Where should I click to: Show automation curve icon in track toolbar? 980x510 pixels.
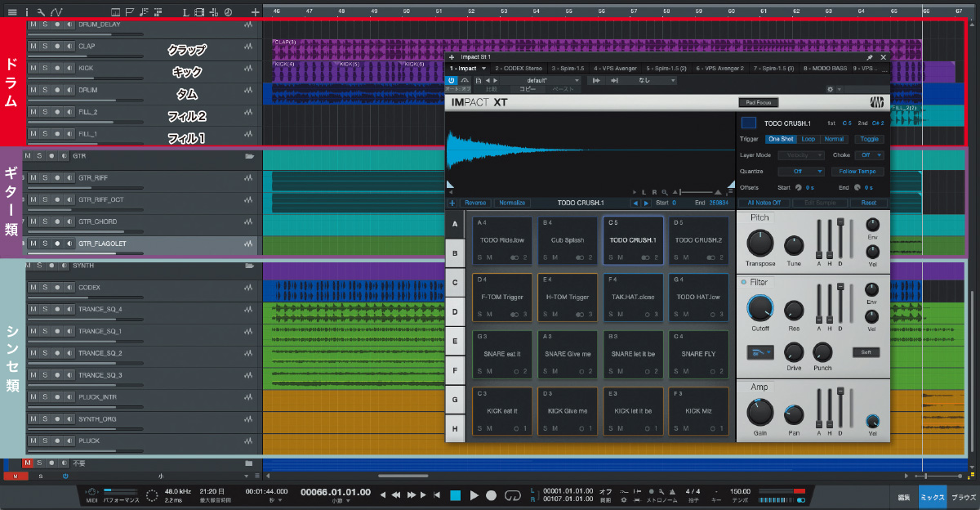click(56, 11)
